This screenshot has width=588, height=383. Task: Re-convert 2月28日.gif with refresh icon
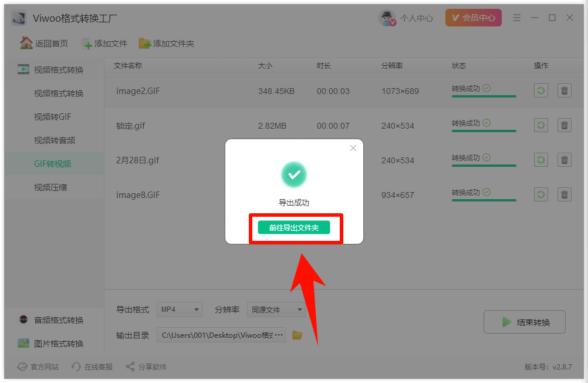tap(540, 160)
